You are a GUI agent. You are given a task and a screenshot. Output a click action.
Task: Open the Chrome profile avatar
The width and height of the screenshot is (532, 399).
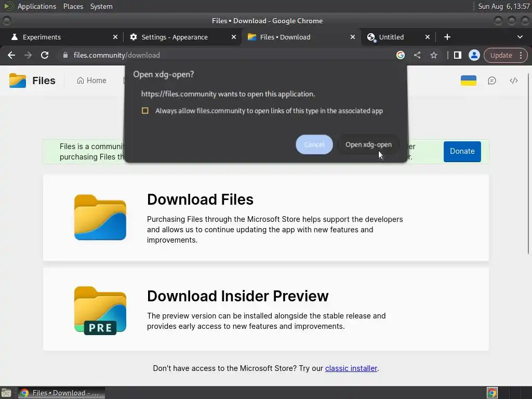point(474,55)
